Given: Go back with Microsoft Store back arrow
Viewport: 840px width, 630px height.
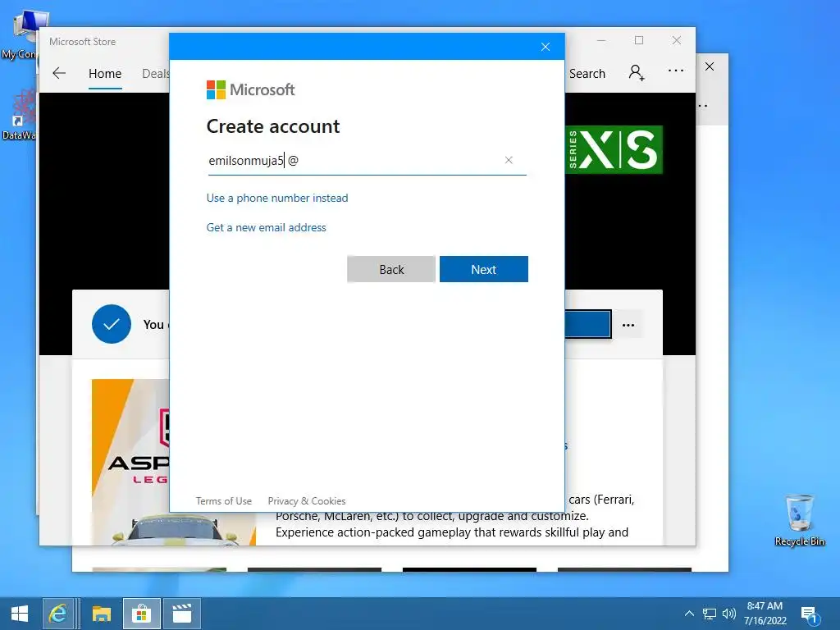Looking at the screenshot, I should [x=59, y=73].
